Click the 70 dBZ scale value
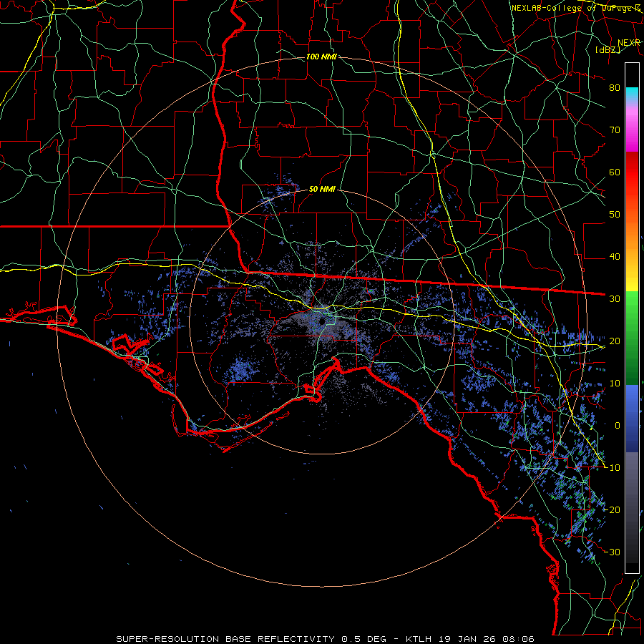The height and width of the screenshot is (644, 644). (615, 130)
